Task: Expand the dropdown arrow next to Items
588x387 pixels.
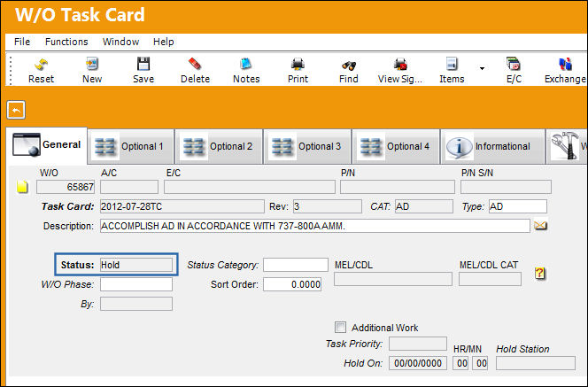Action: (482, 68)
